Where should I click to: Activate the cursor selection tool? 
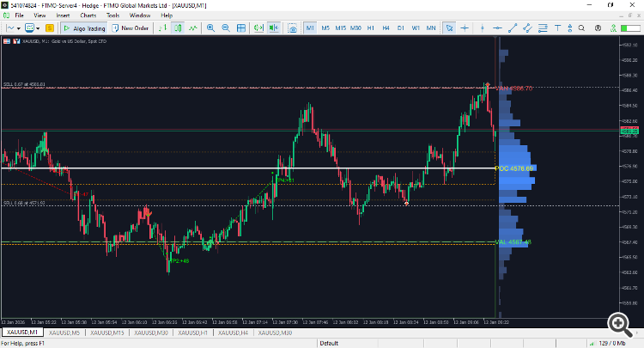pos(449,28)
